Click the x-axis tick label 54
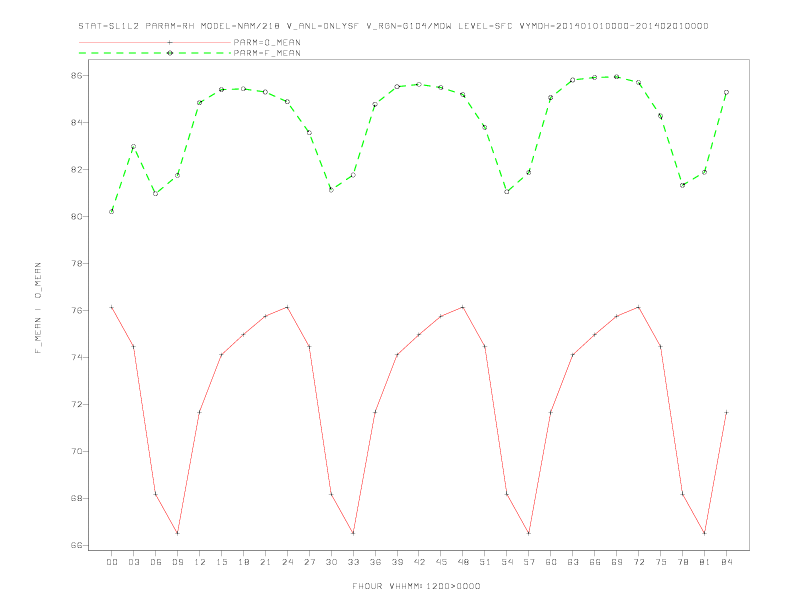Screen dimensions: 792x612 pyautogui.click(x=507, y=562)
